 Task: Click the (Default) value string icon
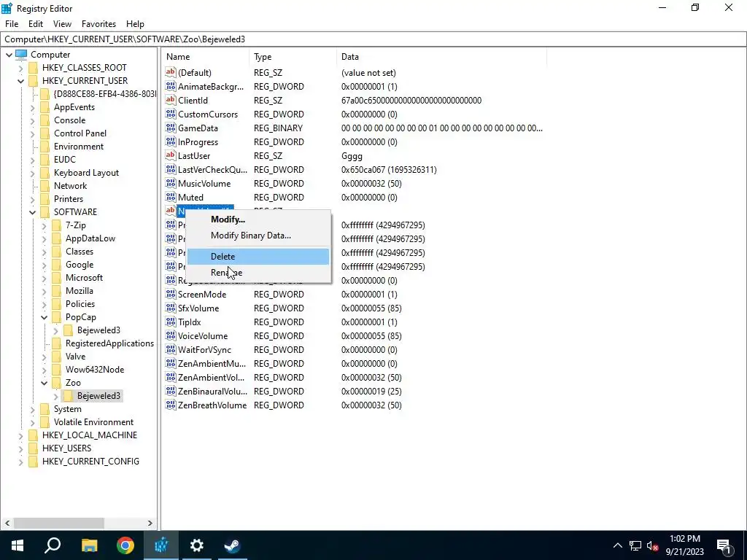point(171,72)
